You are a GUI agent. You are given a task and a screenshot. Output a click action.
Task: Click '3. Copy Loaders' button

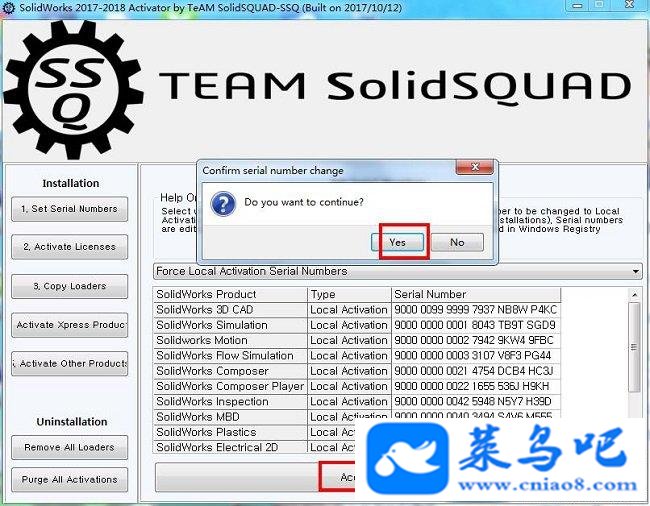70,286
